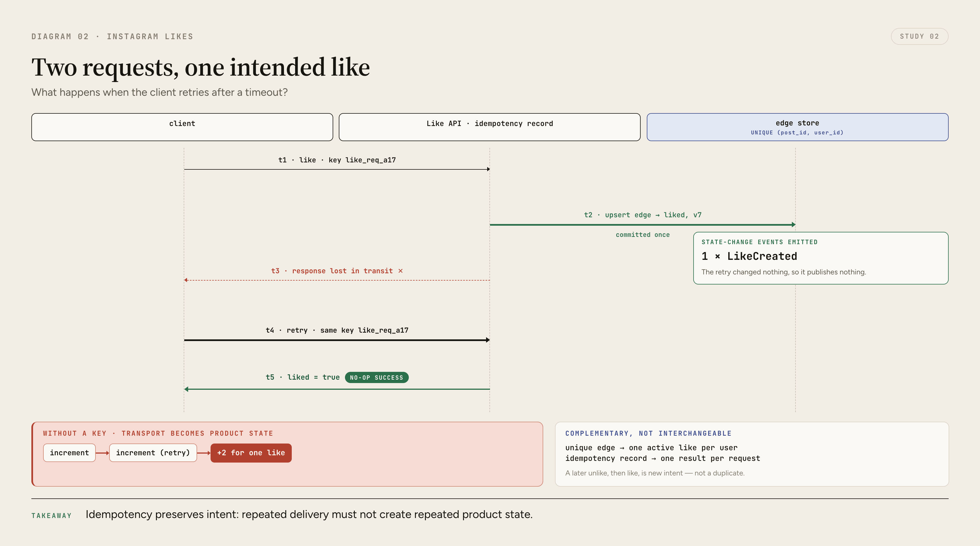
Task: Click the red arrowhead of the t3 dashed arrow
Action: pos(186,280)
